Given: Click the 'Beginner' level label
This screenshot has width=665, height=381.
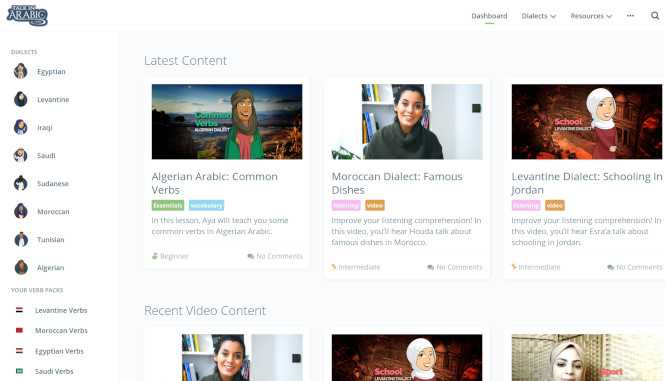Looking at the screenshot, I should click(174, 256).
